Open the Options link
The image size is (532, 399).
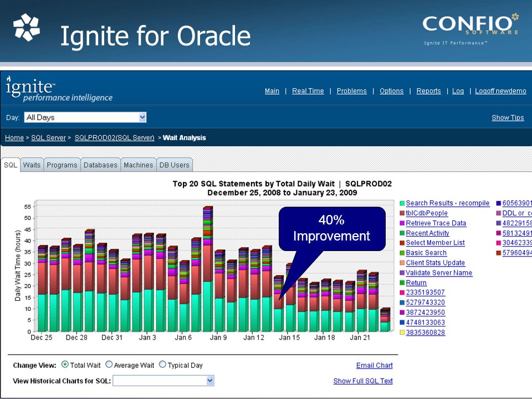392,91
